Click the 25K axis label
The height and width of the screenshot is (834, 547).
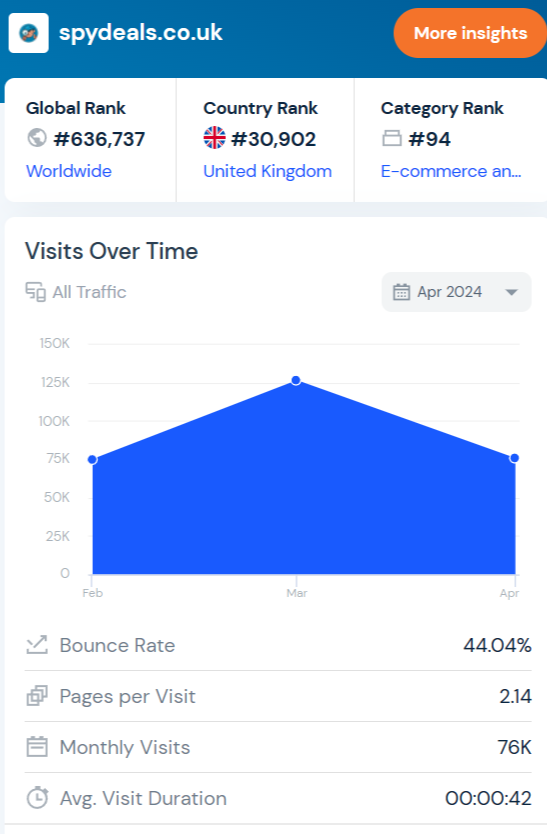(x=57, y=536)
